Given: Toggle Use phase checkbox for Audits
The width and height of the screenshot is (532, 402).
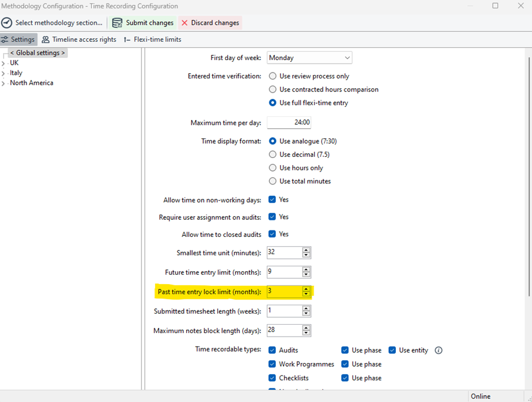Looking at the screenshot, I should tap(345, 350).
